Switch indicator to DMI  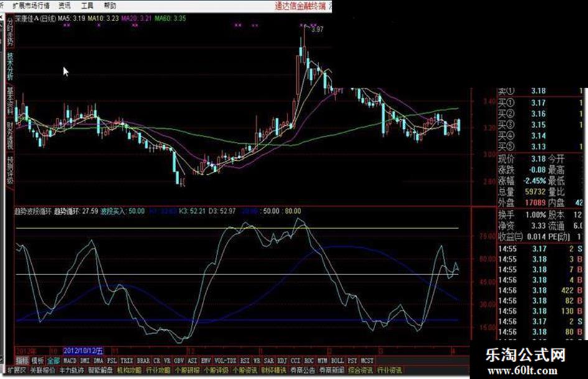tap(85, 360)
